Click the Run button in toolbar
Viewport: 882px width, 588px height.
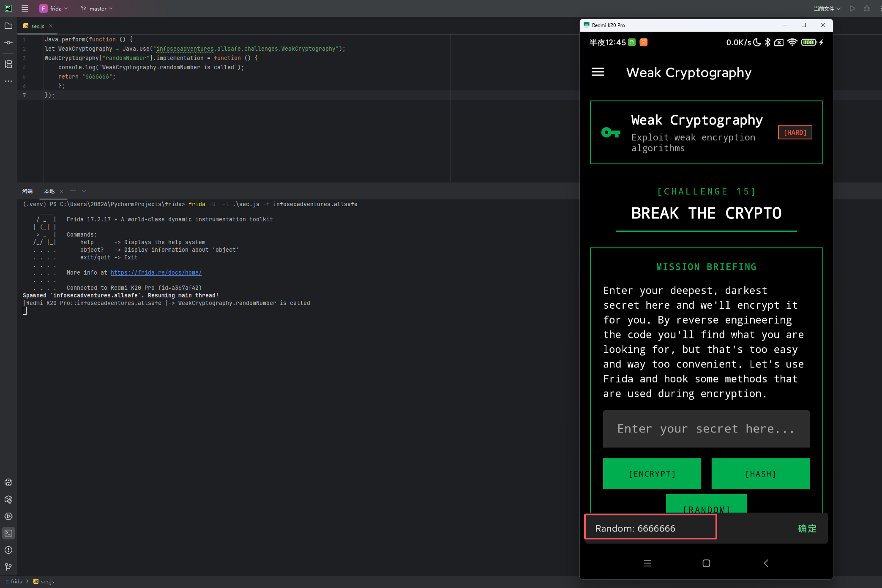point(852,8)
